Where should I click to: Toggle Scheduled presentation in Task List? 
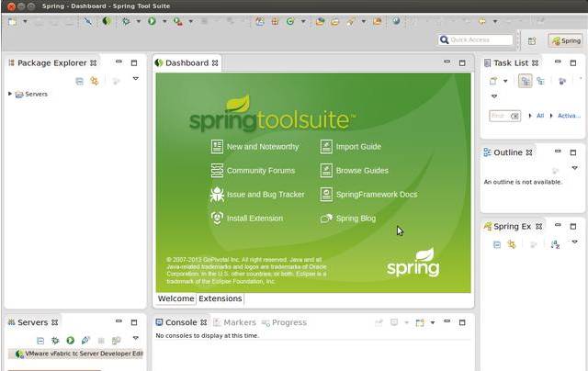(x=540, y=81)
